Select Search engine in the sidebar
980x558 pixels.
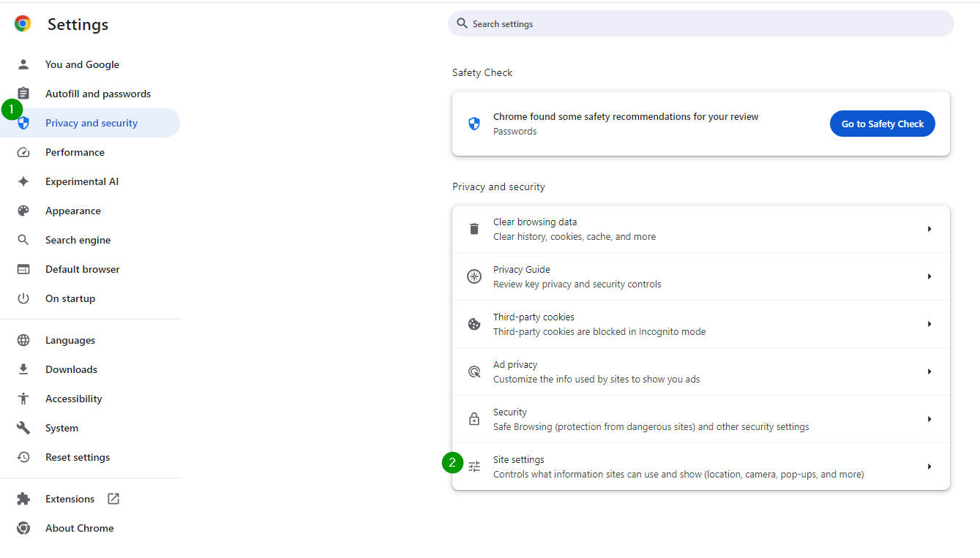78,240
